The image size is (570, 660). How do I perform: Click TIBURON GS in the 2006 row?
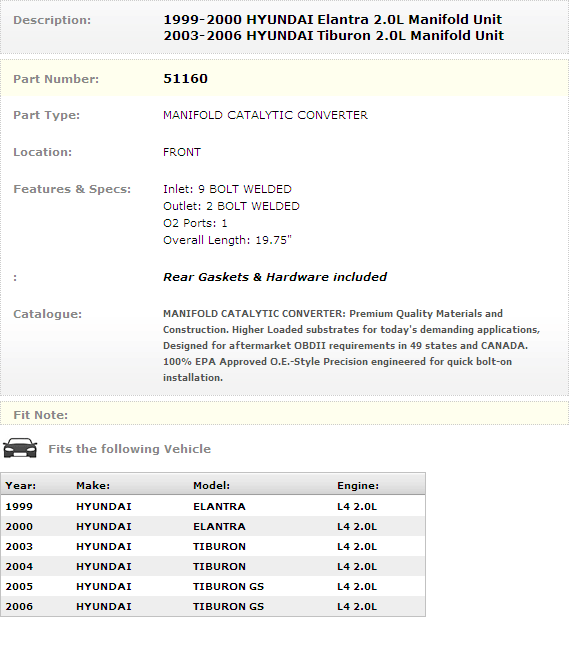click(x=229, y=607)
